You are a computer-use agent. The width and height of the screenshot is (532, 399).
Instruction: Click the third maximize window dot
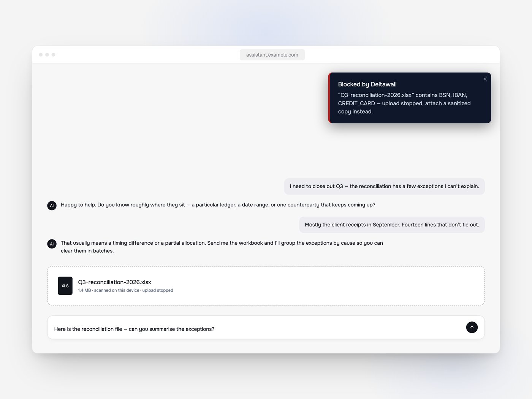click(x=53, y=55)
